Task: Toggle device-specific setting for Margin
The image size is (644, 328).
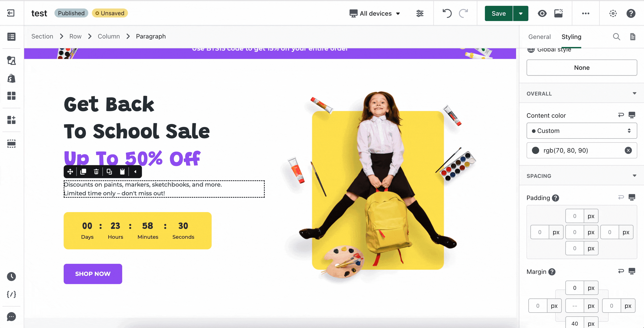Action: [632, 271]
